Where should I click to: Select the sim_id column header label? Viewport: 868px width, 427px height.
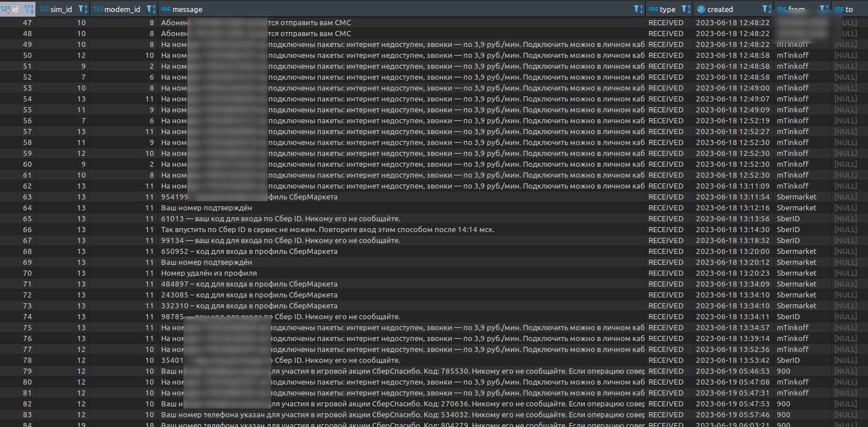point(61,9)
